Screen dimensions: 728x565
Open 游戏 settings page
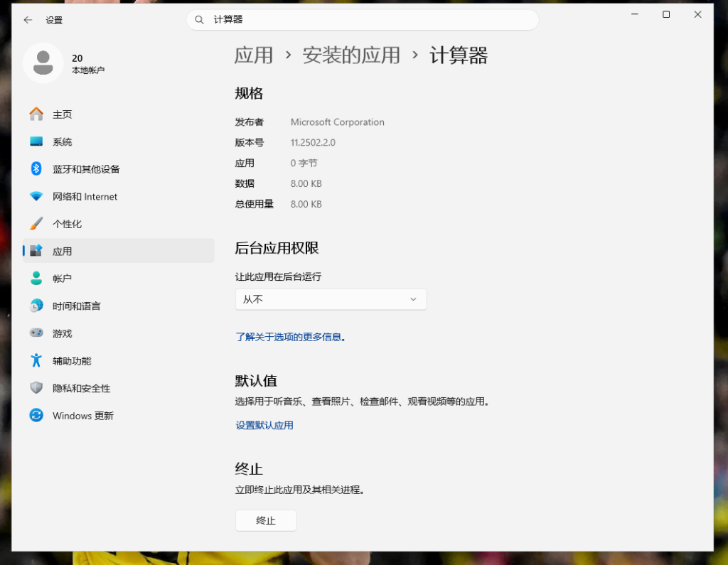[119, 333]
